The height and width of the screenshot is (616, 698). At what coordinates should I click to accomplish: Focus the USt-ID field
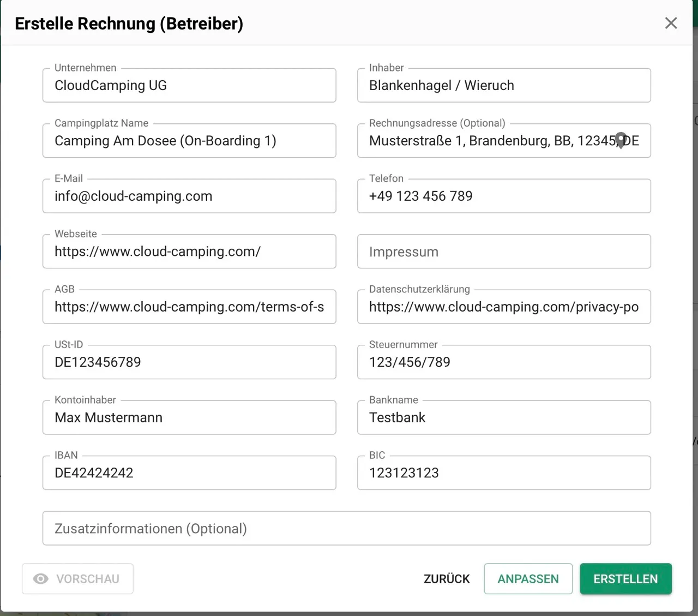[189, 362]
